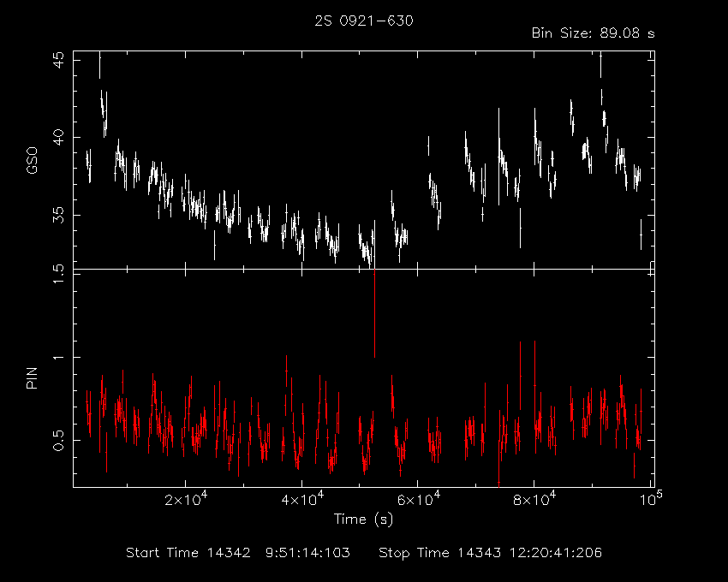Image resolution: width=728 pixels, height=582 pixels.
Task: Click the "GSO" y-axis label
Action: [32, 160]
